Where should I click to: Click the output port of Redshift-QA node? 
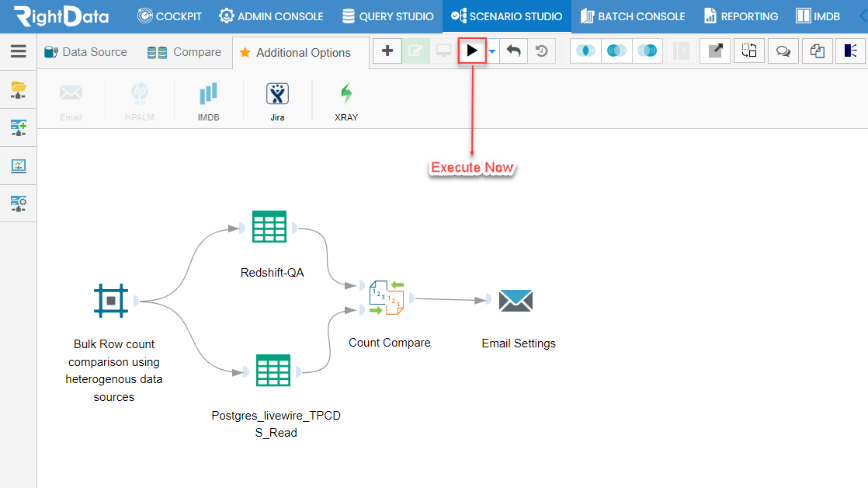tap(294, 228)
